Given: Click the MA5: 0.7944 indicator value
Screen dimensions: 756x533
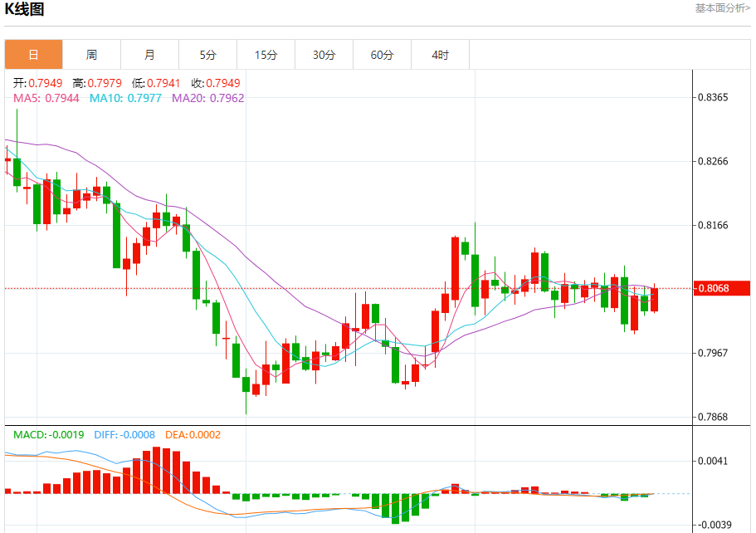Looking at the screenshot, I should pos(46,99).
